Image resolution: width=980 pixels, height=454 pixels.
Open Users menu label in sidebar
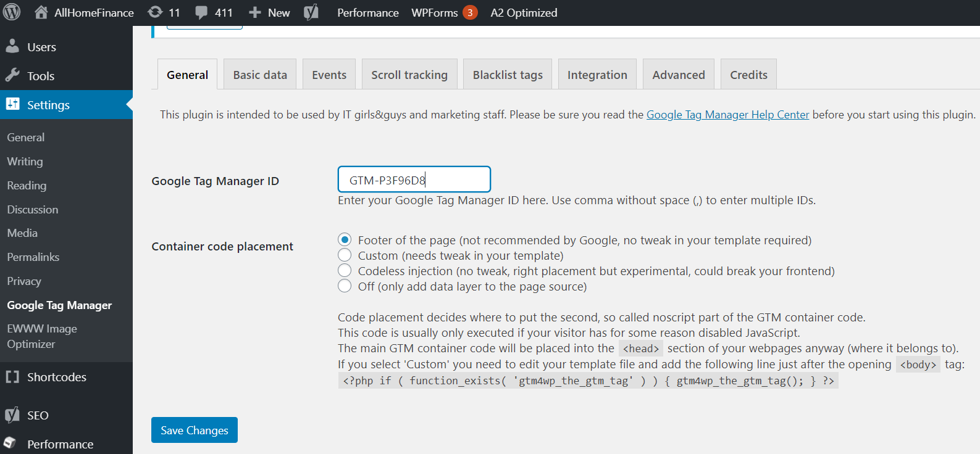[41, 47]
